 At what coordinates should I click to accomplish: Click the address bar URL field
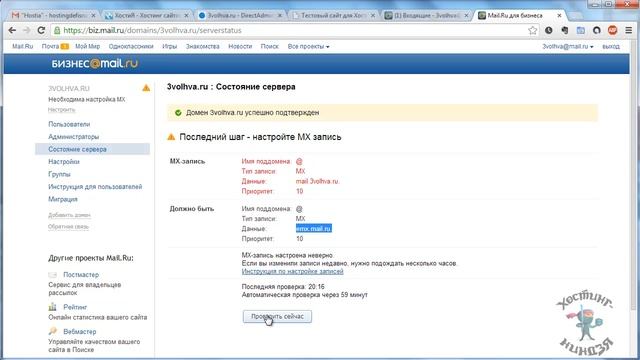(294, 31)
